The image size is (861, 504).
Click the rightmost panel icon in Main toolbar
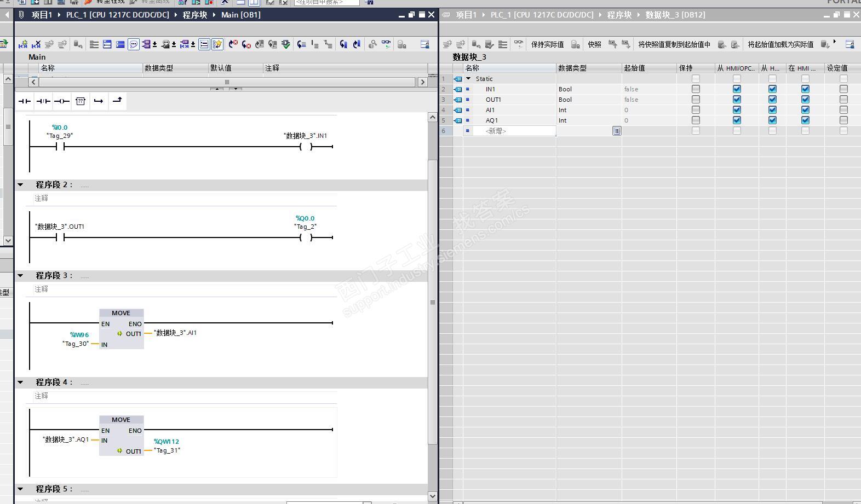tap(424, 44)
